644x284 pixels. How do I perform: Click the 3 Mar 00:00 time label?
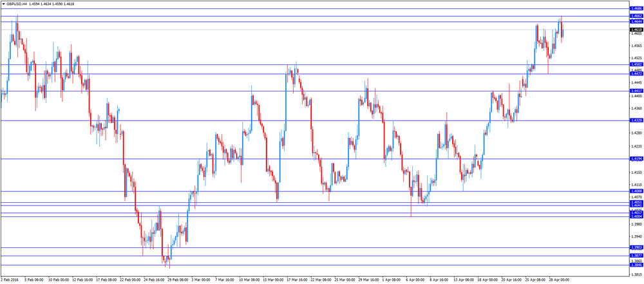click(201, 280)
